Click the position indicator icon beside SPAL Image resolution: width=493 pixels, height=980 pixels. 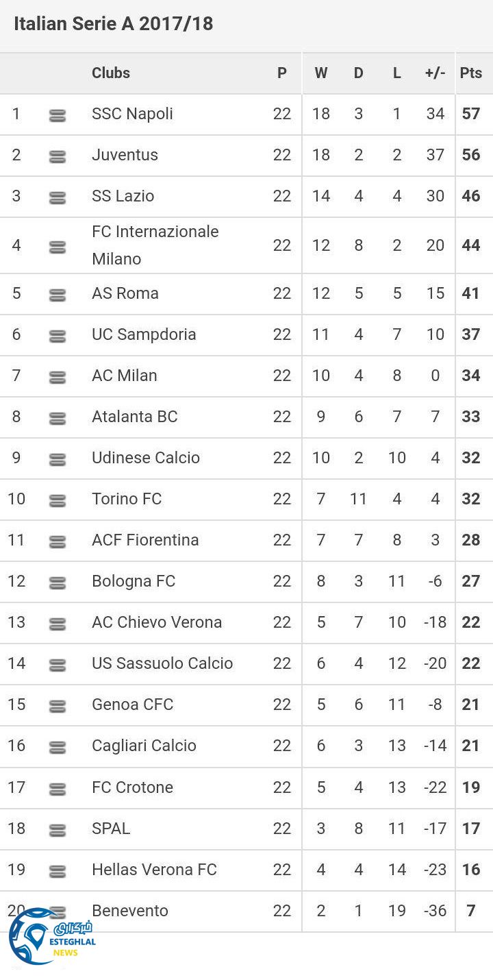pos(58,831)
